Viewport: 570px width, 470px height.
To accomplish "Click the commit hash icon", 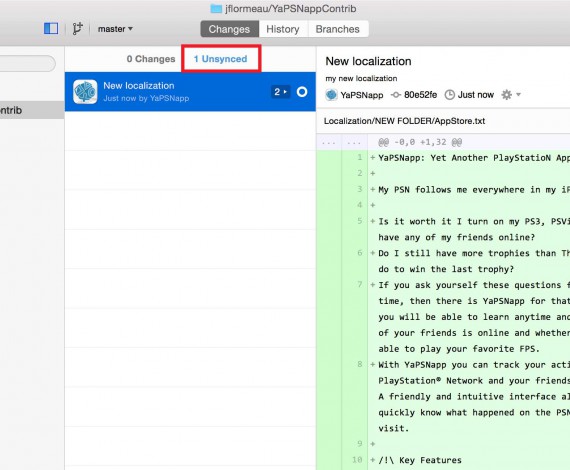I will pyautogui.click(x=396, y=95).
